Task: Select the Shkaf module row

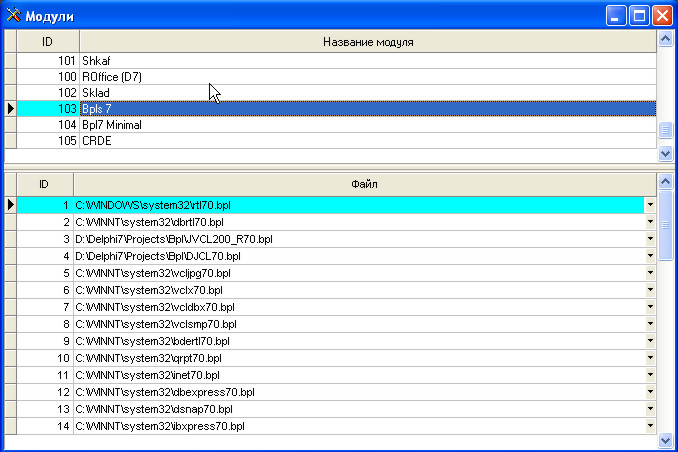Action: pyautogui.click(x=366, y=60)
